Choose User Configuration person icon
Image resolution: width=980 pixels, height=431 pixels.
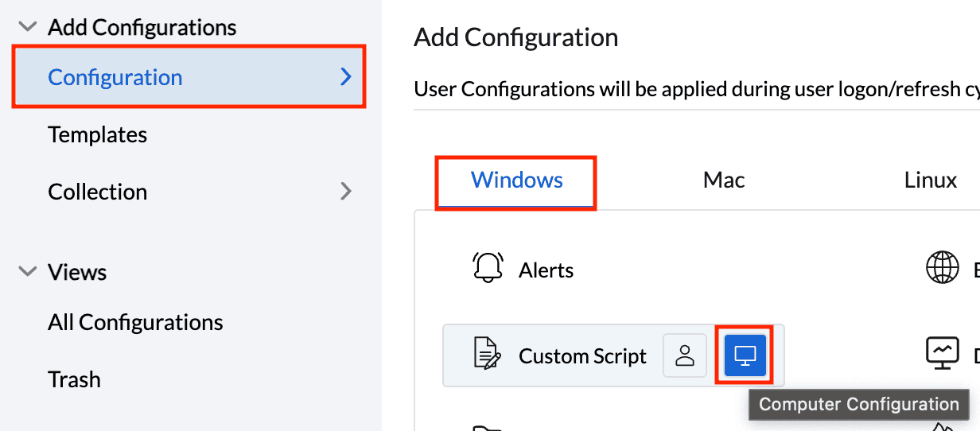click(685, 355)
